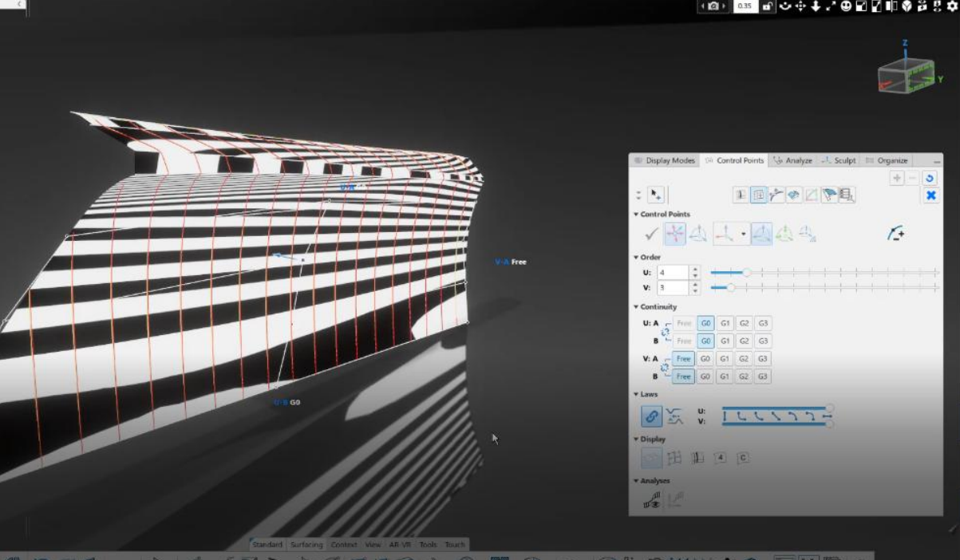This screenshot has width=960, height=560.
Task: Select the zebra stripes icon under Analyses
Action: pyautogui.click(x=653, y=499)
